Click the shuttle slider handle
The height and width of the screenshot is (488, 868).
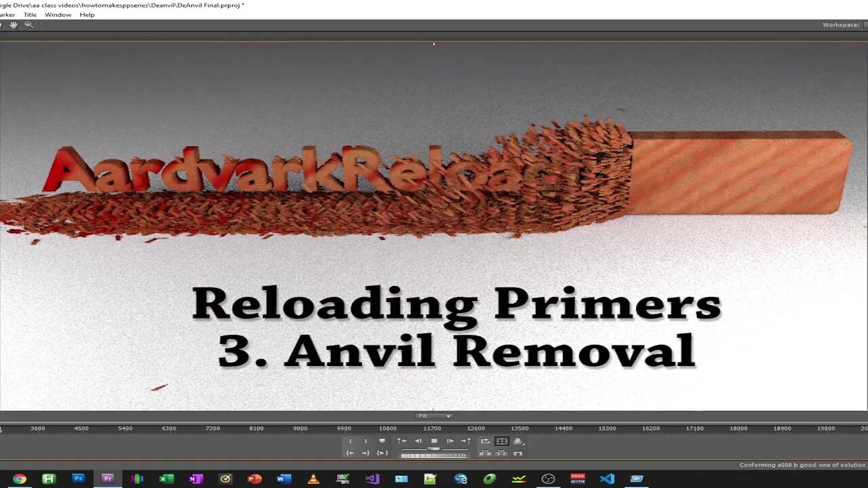point(434,449)
